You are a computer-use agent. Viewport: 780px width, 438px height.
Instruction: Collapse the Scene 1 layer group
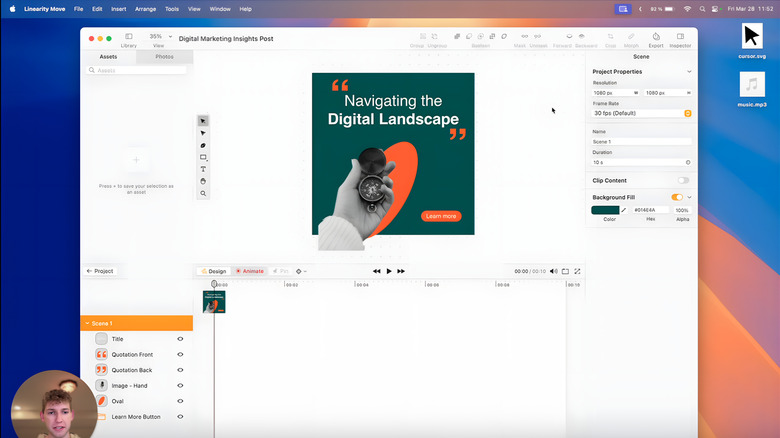pos(87,324)
